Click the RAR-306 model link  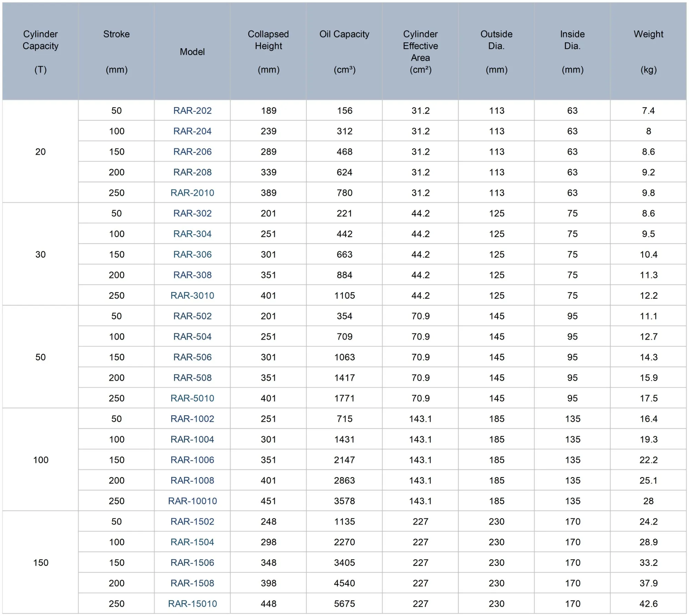(192, 254)
